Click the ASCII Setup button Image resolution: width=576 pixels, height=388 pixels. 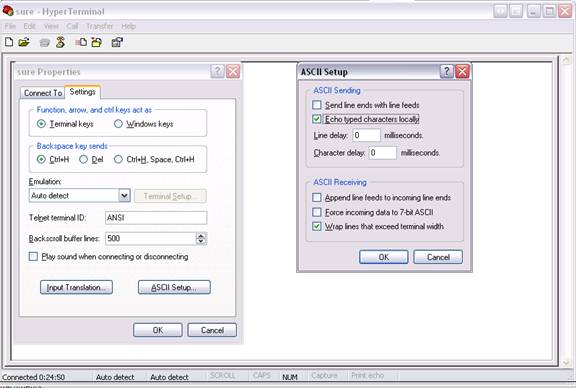click(174, 287)
